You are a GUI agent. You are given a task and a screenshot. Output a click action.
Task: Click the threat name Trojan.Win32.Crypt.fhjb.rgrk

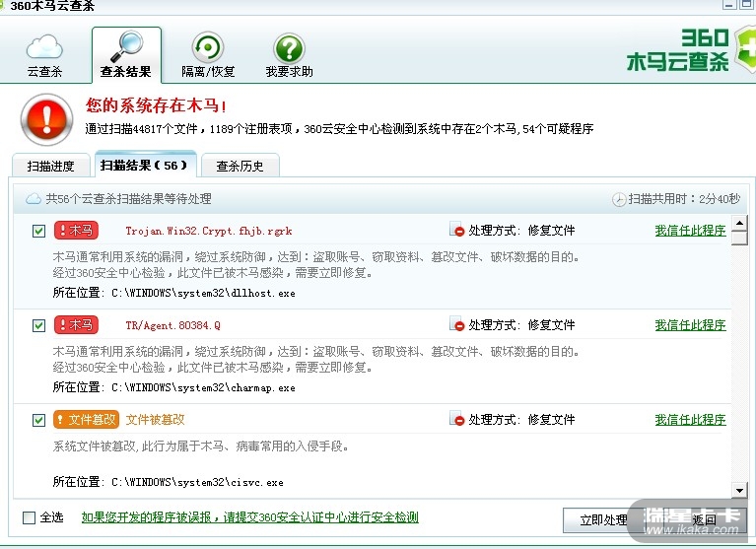209,231
